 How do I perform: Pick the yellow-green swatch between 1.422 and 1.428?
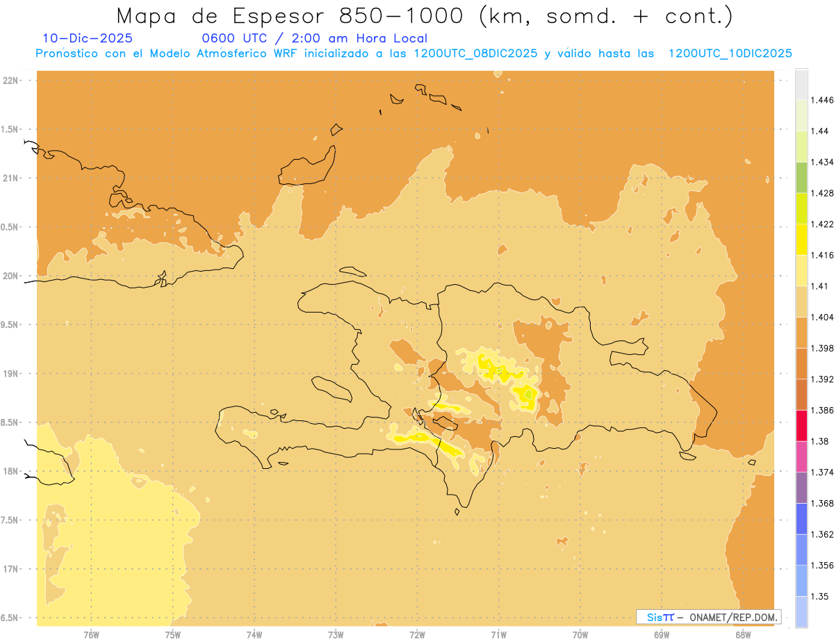tap(801, 208)
